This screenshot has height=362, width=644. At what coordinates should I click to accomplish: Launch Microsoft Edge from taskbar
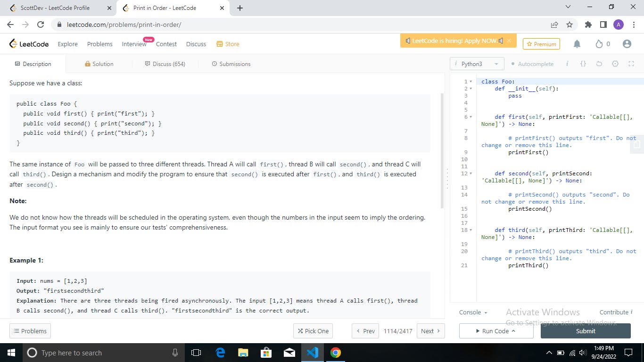click(220, 353)
